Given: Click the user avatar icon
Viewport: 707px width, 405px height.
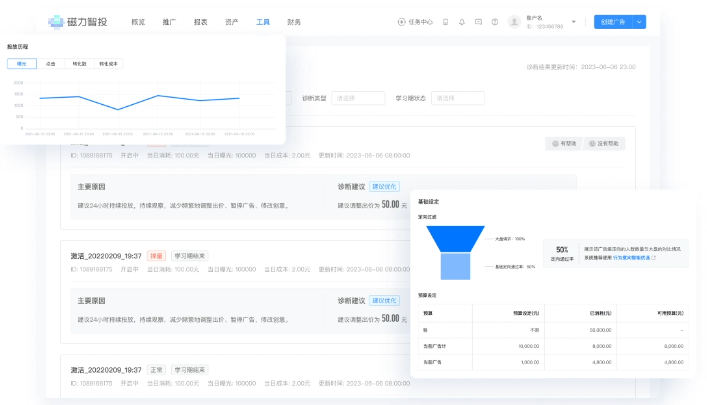Looking at the screenshot, I should tap(514, 22).
